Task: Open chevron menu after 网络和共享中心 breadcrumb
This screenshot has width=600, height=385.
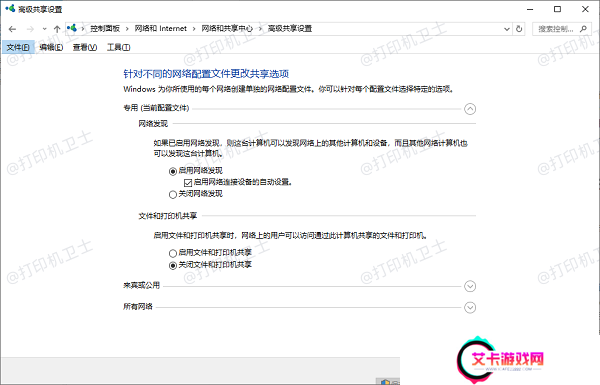Action: pos(260,29)
